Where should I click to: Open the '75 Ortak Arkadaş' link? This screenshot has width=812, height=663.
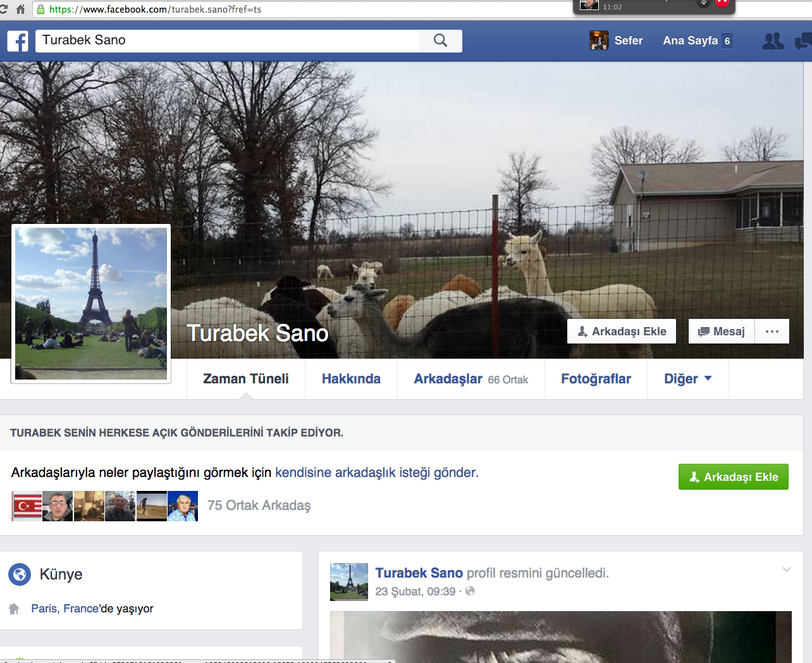click(x=259, y=505)
